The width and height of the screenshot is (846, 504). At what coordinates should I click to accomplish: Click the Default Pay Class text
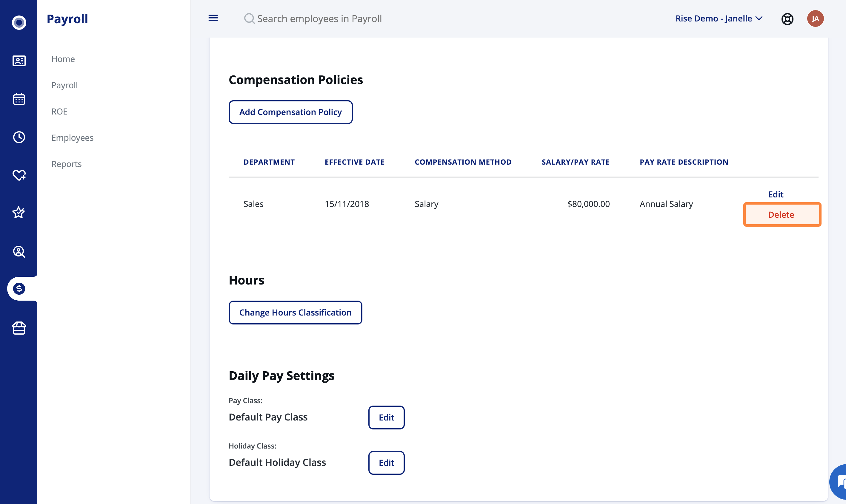click(268, 417)
